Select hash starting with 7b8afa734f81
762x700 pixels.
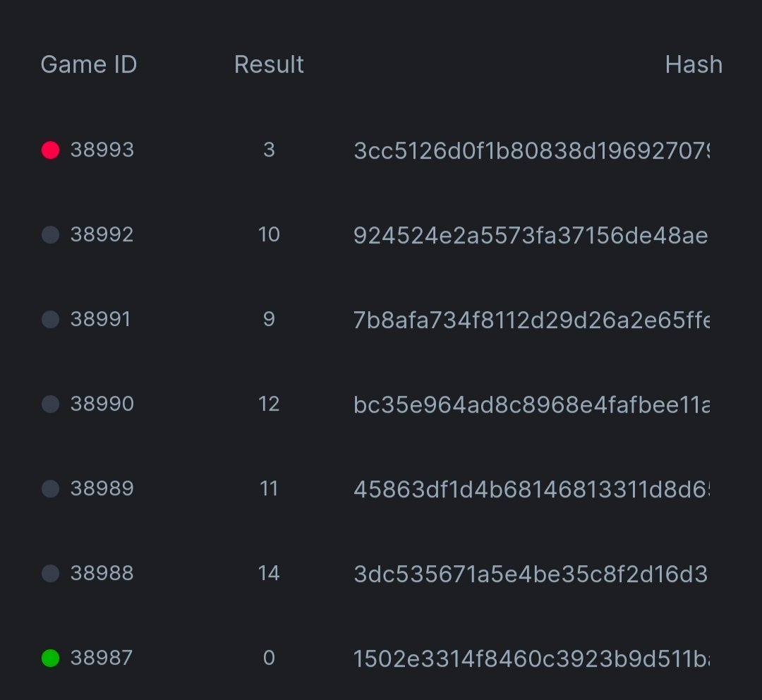click(531, 319)
